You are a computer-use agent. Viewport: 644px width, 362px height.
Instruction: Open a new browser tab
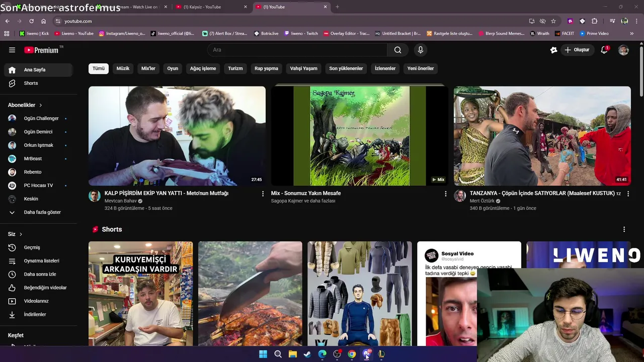[x=337, y=7]
